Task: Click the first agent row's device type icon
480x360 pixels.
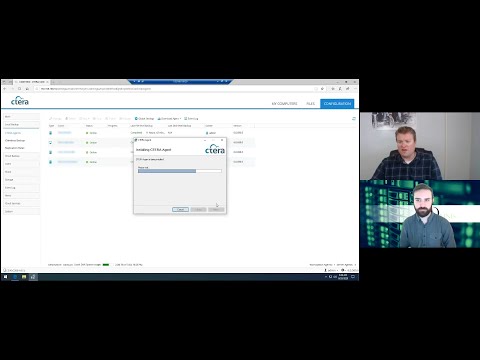Action: (51, 133)
